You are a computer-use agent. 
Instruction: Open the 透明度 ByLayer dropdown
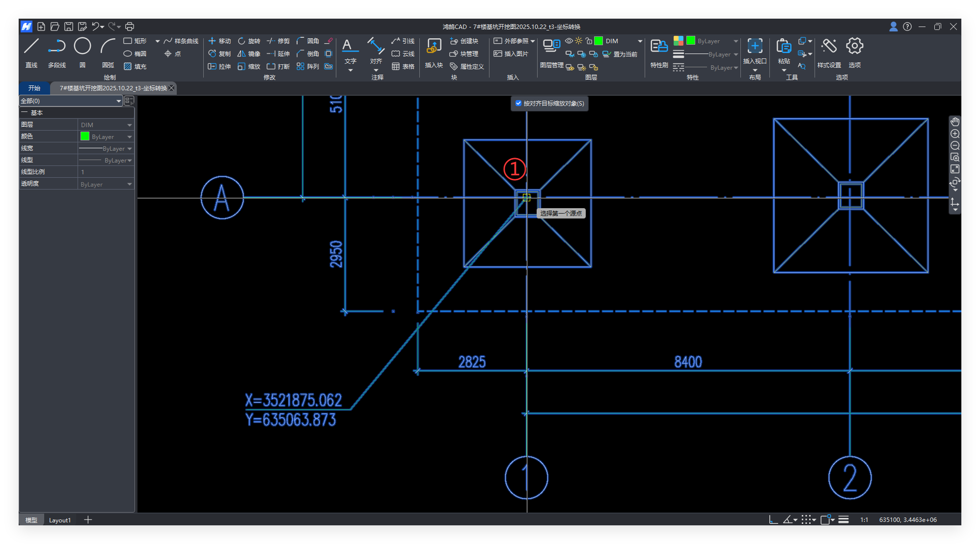[x=130, y=184]
